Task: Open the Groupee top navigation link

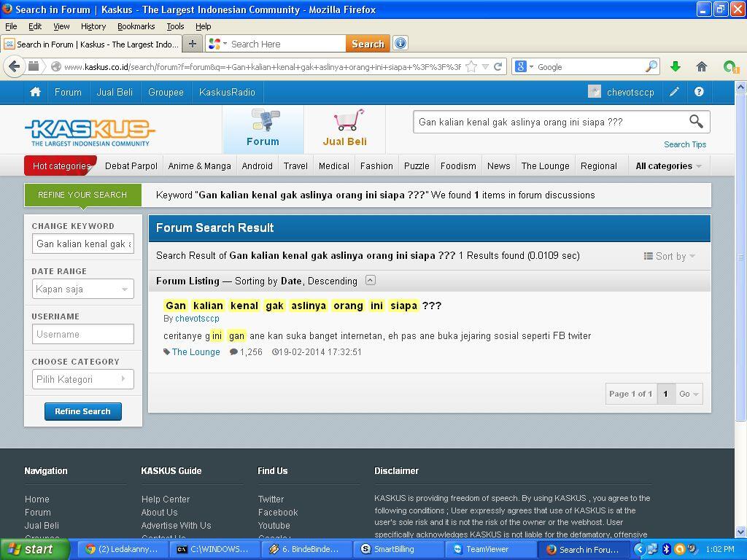Action: pyautogui.click(x=166, y=93)
